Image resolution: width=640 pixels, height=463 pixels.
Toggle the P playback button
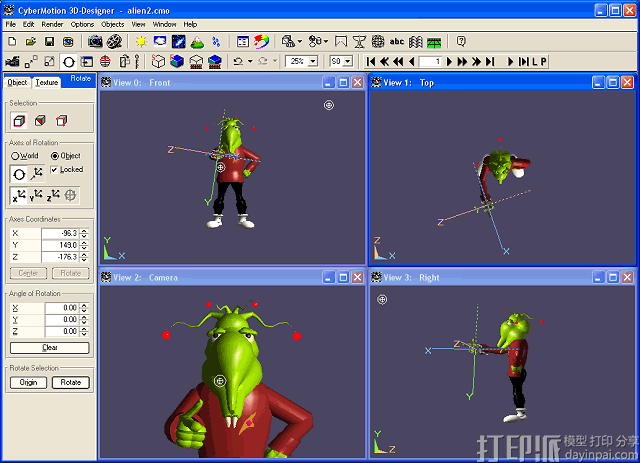543,62
